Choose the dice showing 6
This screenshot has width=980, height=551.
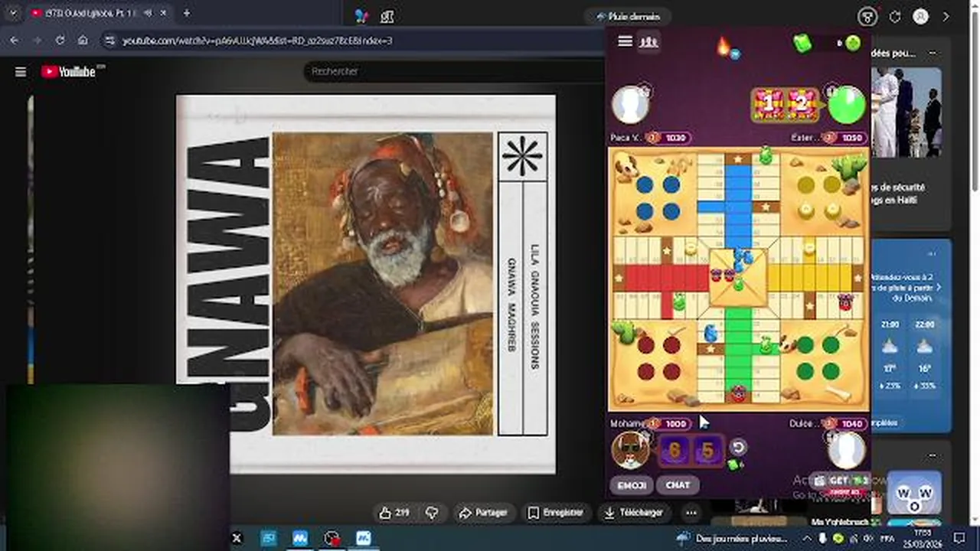(x=675, y=451)
